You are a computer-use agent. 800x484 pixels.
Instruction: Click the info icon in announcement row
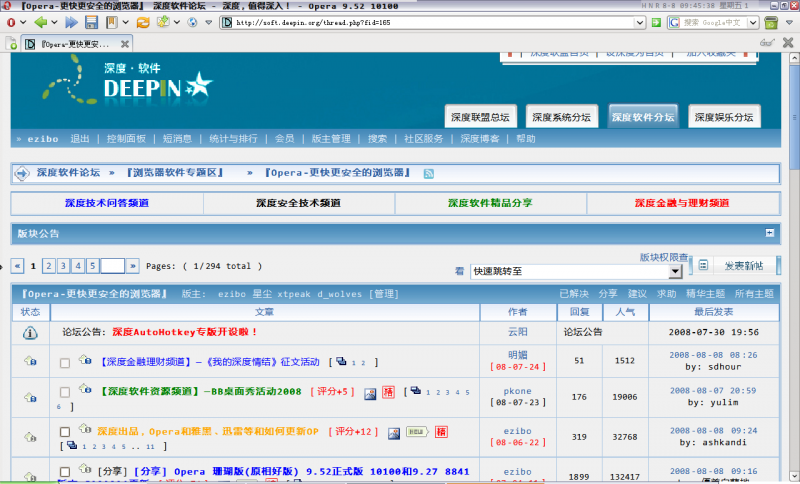point(30,333)
